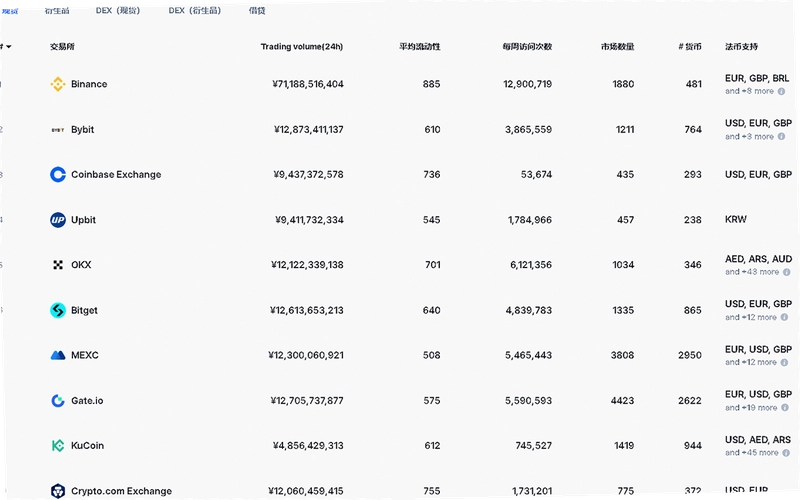Click the MEXC logo icon

pos(58,355)
